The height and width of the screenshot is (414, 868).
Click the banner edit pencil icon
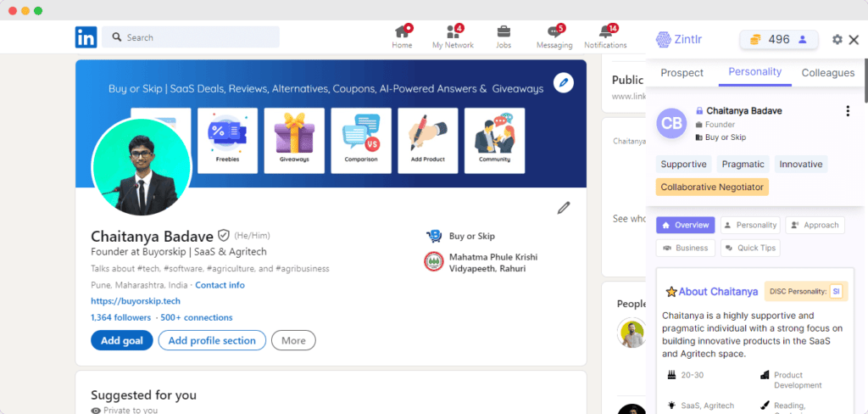point(563,82)
